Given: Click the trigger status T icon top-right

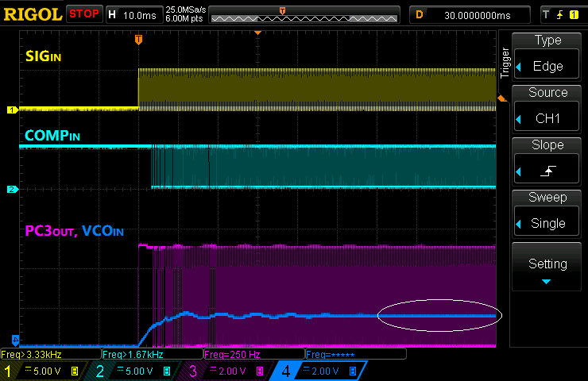Looking at the screenshot, I should [546, 14].
